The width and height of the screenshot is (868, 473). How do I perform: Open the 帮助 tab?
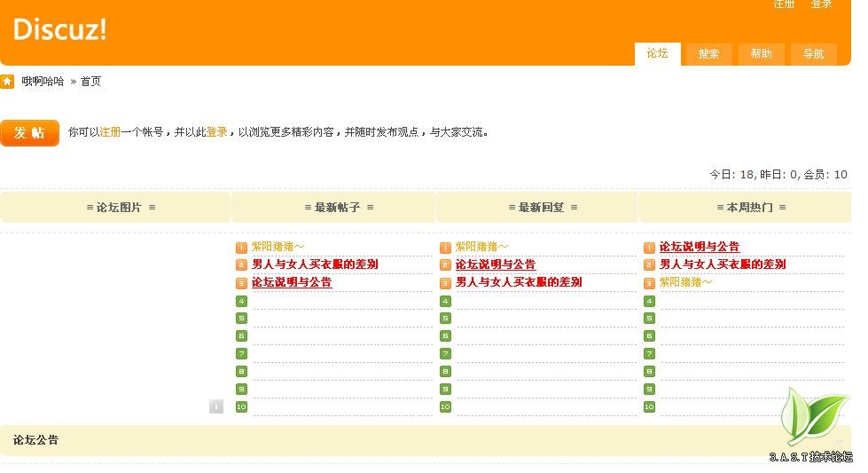pyautogui.click(x=761, y=54)
